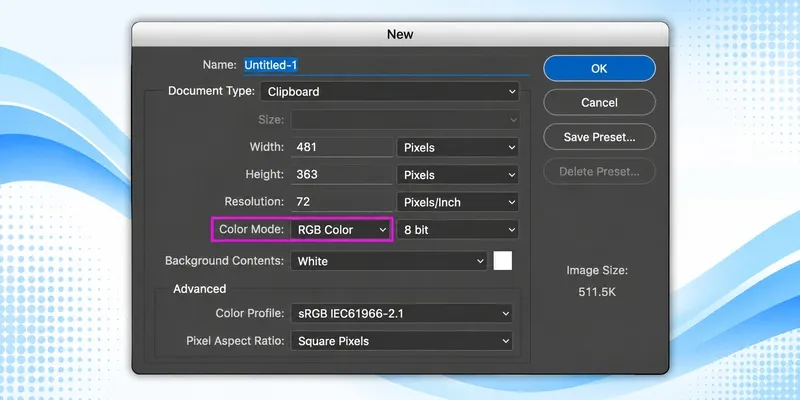Click the Image Size label
The image size is (800, 400).
click(x=597, y=270)
